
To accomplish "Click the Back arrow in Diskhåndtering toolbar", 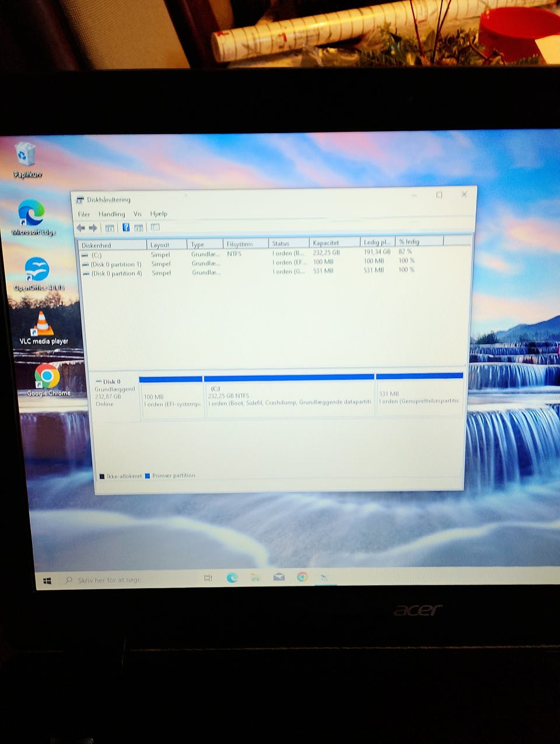I will point(81,228).
